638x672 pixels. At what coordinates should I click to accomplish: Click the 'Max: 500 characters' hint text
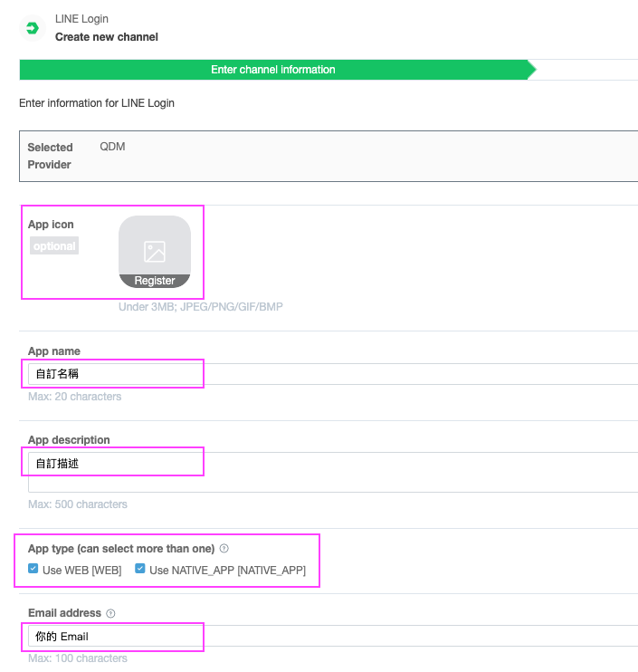click(78, 504)
